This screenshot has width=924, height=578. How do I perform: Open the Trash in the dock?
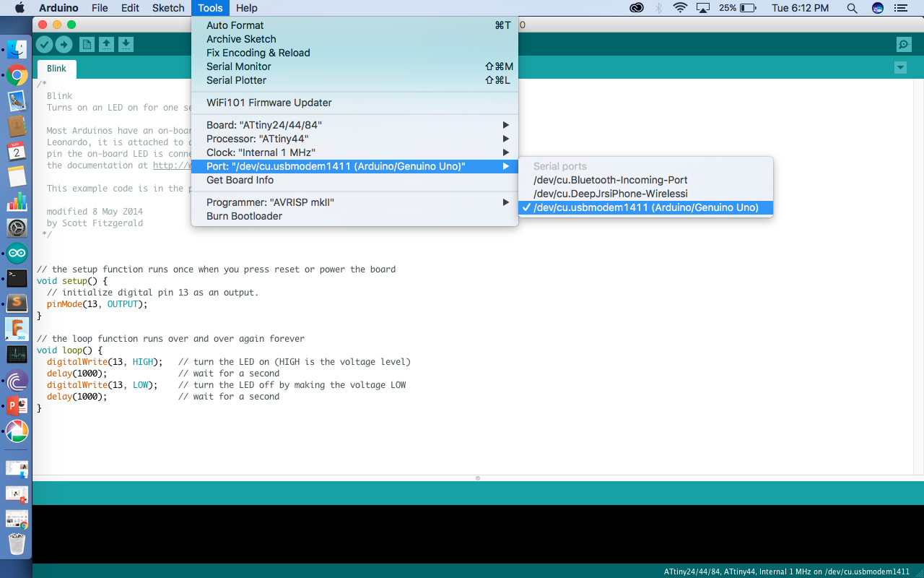(17, 543)
